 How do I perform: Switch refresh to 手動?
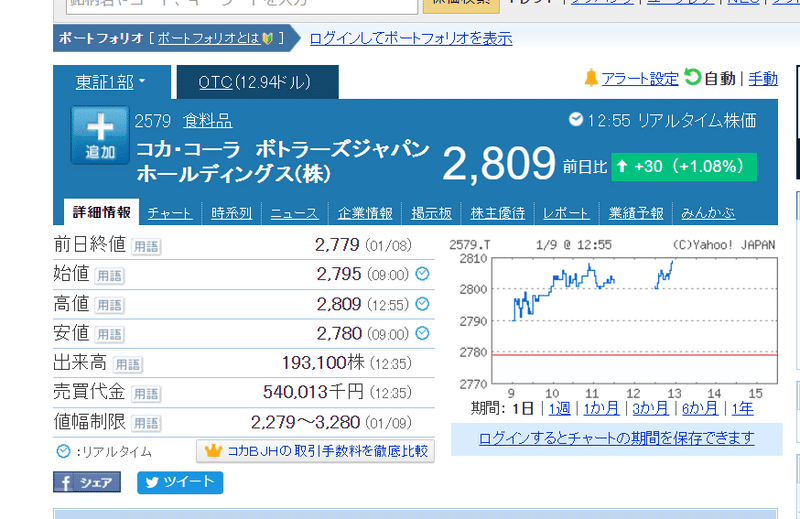click(763, 79)
